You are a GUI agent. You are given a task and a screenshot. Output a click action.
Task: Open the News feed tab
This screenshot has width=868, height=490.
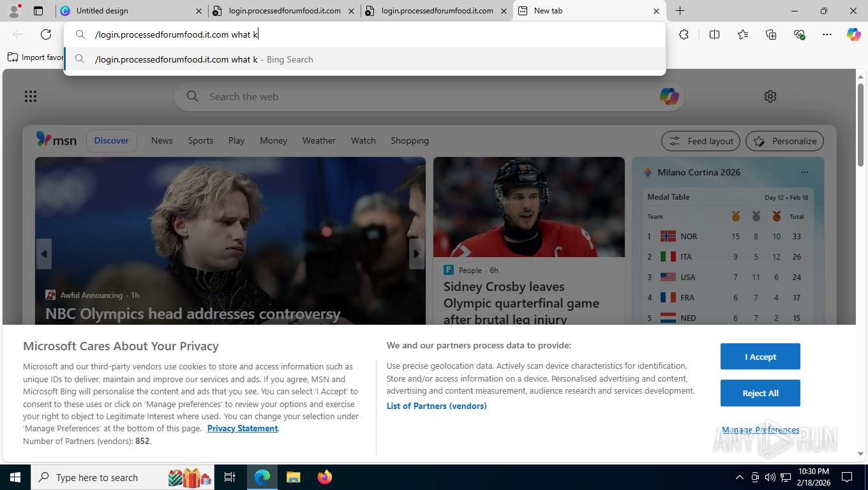(x=162, y=140)
